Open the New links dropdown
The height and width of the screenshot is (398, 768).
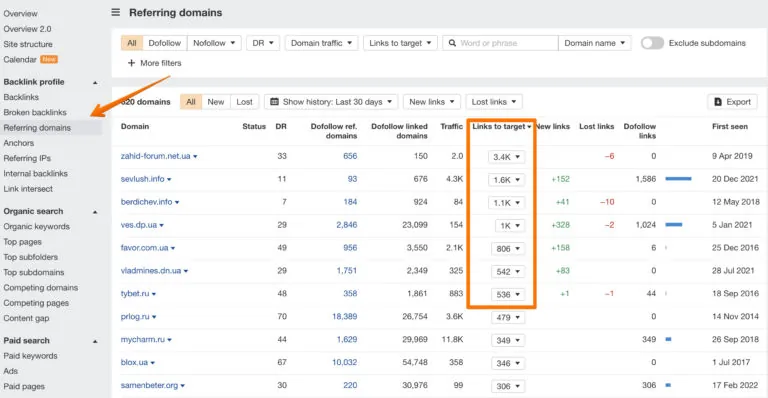[x=432, y=102]
